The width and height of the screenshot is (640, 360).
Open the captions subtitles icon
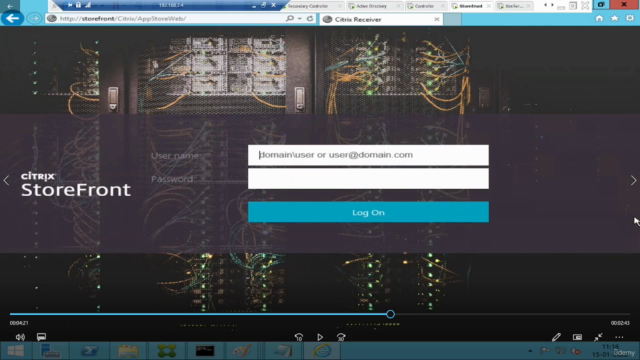click(41, 337)
